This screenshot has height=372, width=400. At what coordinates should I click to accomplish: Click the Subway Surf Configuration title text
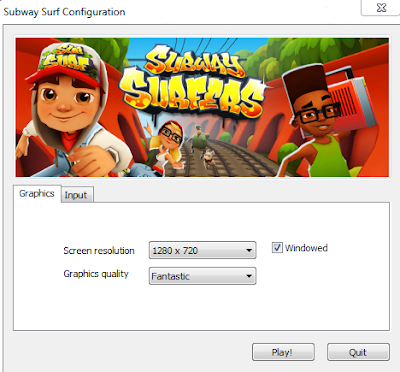(x=64, y=12)
